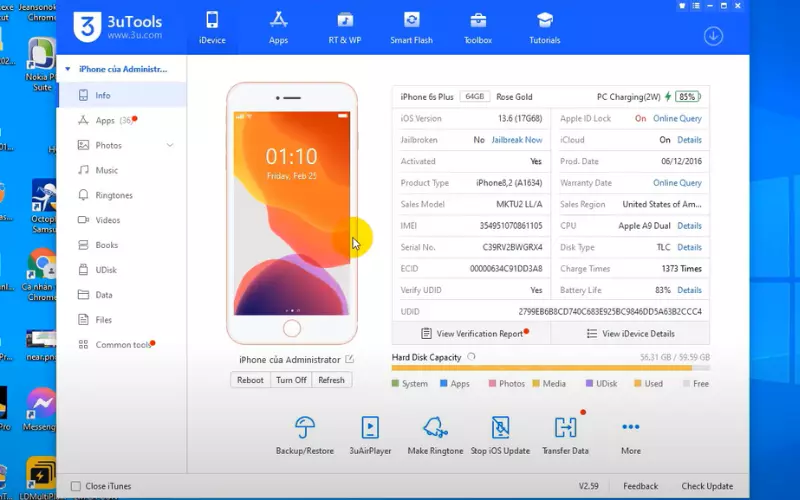
Task: Click Check Update
Action: [x=707, y=486]
